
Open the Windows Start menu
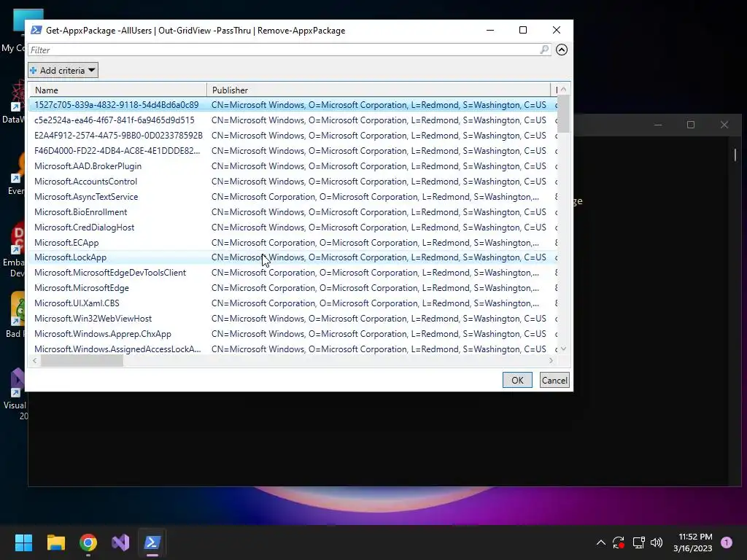[23, 542]
